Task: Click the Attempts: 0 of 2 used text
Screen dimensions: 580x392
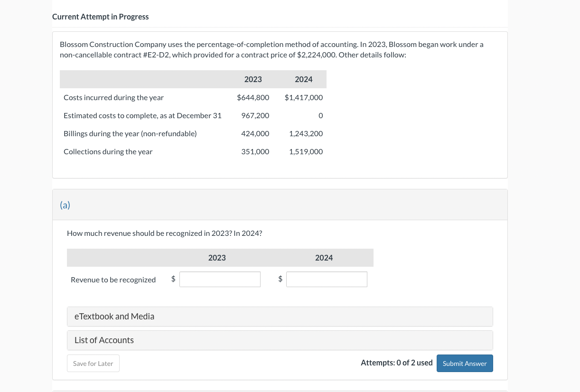Action: pyautogui.click(x=396, y=363)
